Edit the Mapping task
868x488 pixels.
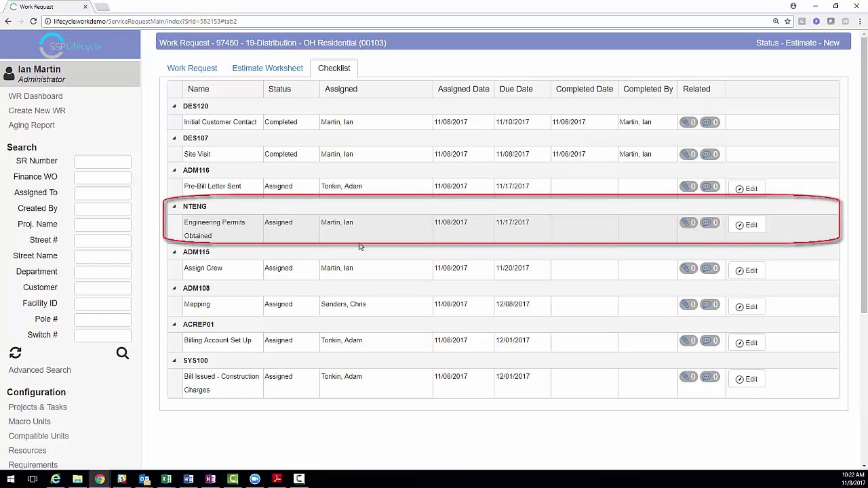click(747, 306)
